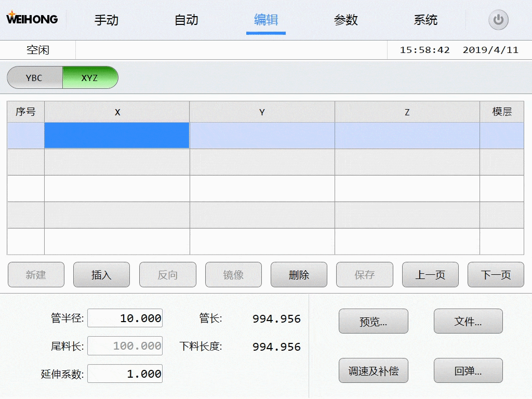Switch to the 自动 tab
Screen dimensions: 532x399
coord(187,20)
